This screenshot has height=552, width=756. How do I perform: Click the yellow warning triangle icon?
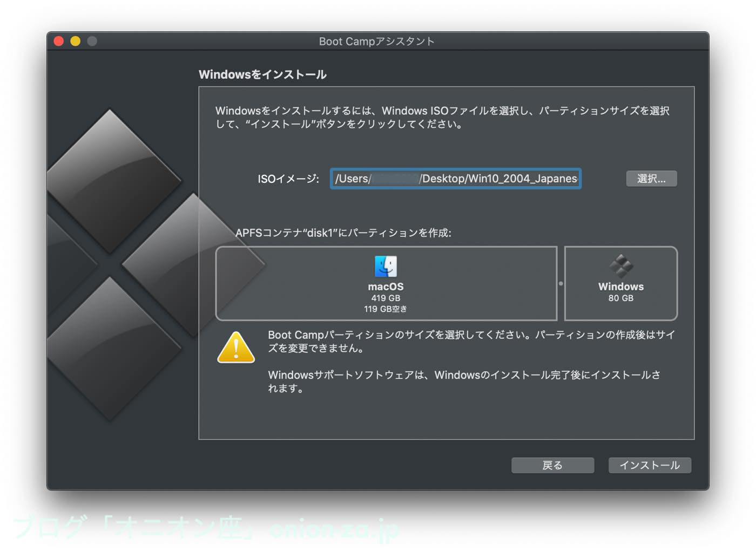click(236, 347)
